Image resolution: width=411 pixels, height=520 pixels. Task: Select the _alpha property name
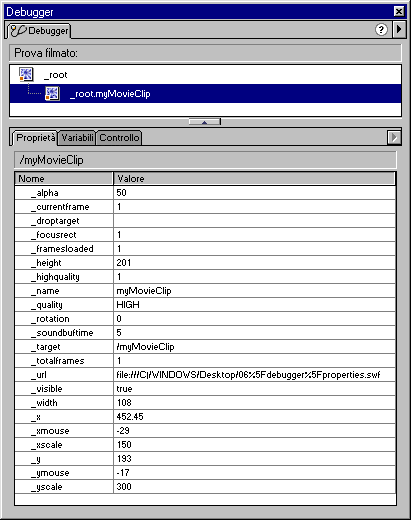click(45, 193)
